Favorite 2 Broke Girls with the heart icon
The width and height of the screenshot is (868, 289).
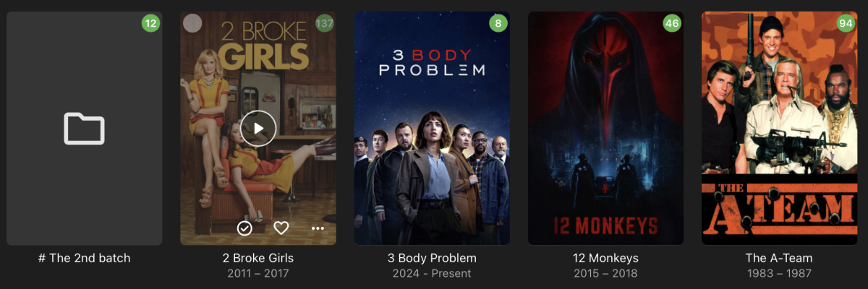[281, 228]
